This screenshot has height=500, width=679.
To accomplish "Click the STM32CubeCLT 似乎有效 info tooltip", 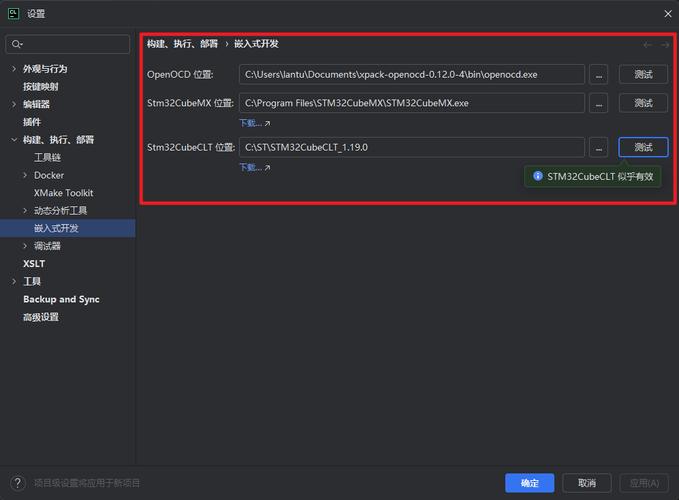I will pyautogui.click(x=593, y=177).
